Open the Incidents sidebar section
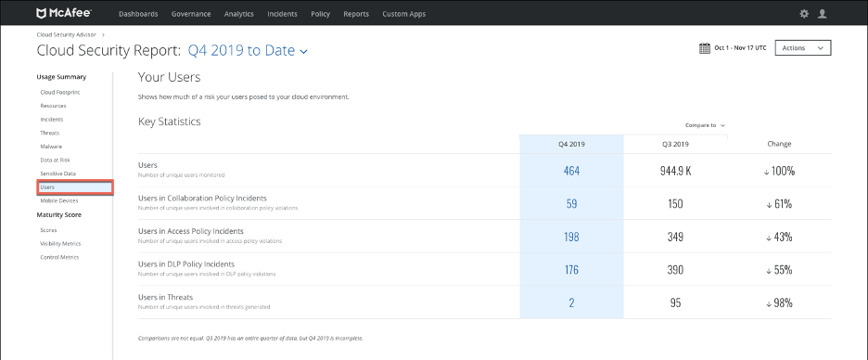 pos(52,119)
